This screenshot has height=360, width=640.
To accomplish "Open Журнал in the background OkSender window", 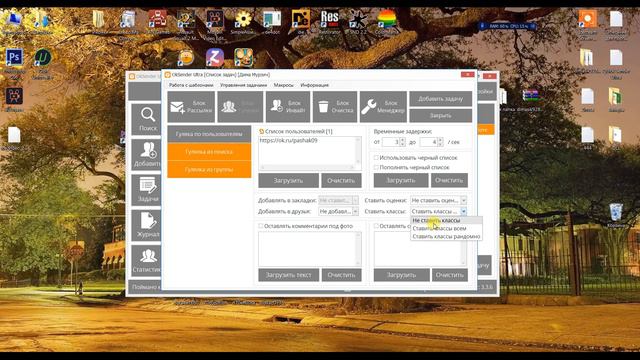I will (147, 225).
